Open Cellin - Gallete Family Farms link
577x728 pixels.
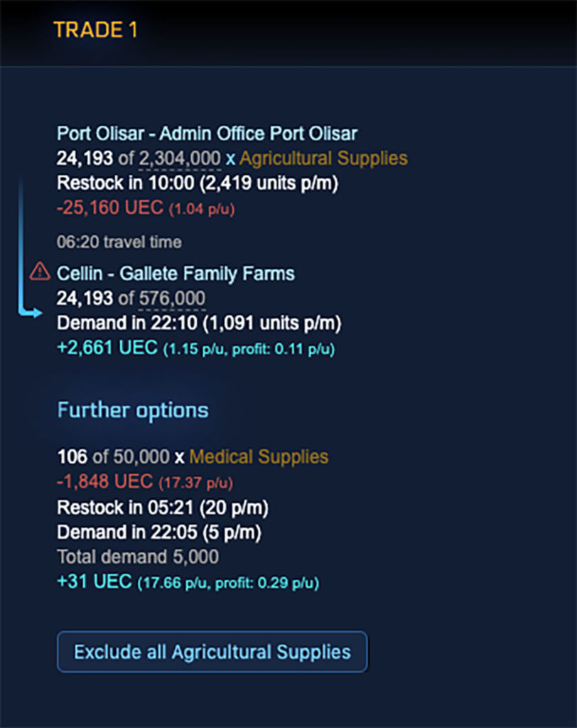pos(176,274)
